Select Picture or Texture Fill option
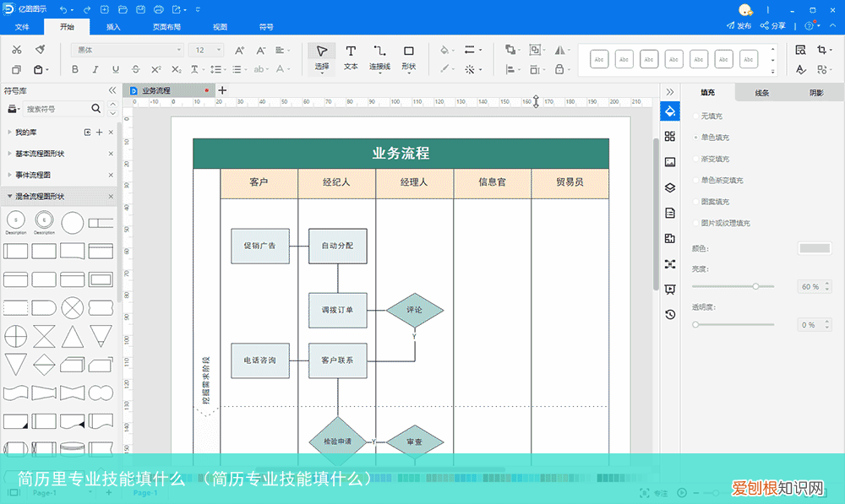This screenshot has height=504, width=845. click(x=695, y=223)
